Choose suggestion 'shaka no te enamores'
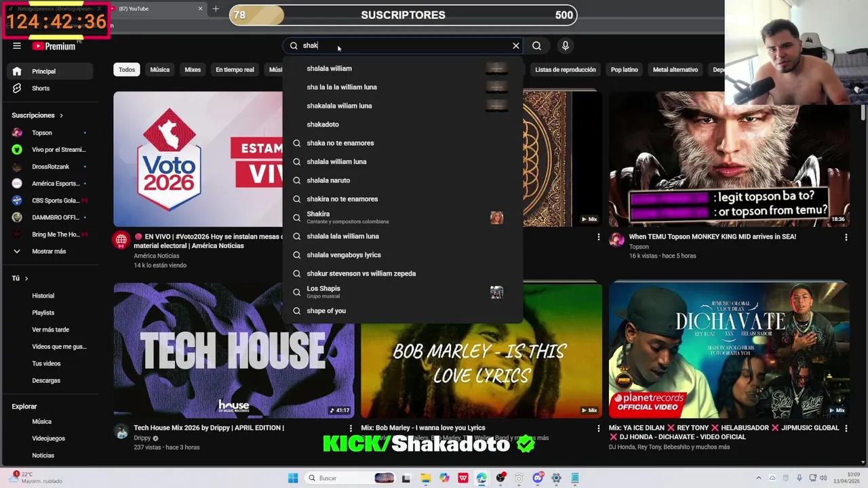 403,143
